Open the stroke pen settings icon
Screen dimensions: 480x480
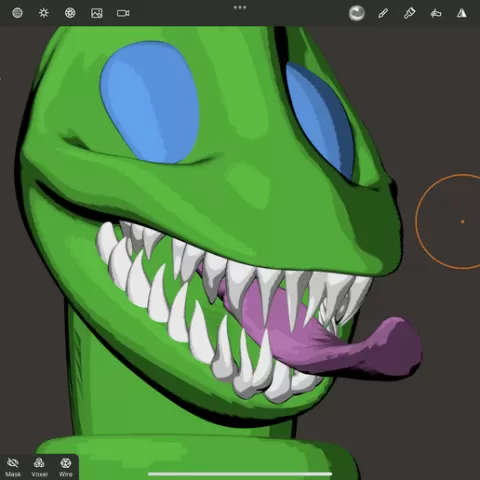[x=383, y=13]
